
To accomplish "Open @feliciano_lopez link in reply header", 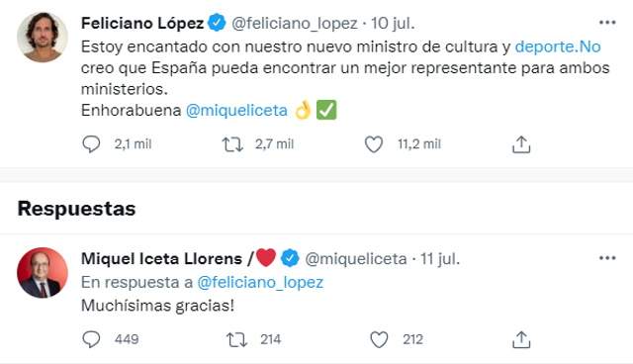I will pos(260,283).
